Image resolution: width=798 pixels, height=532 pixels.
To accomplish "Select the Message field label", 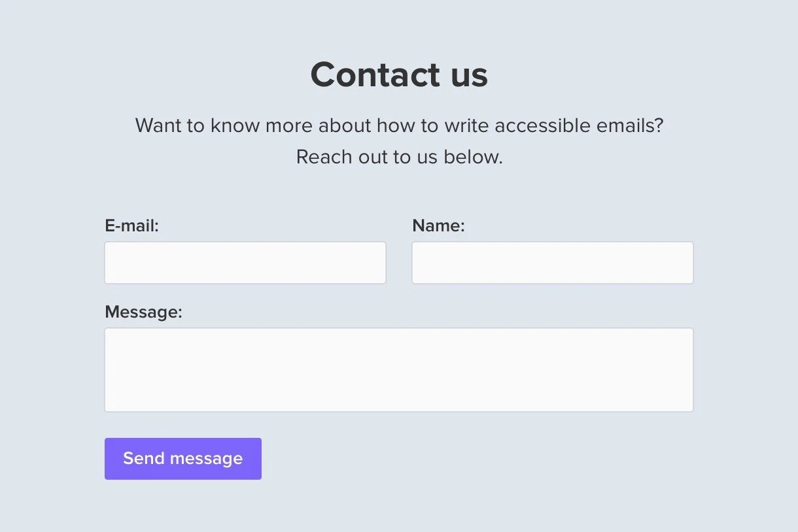I will (x=144, y=312).
